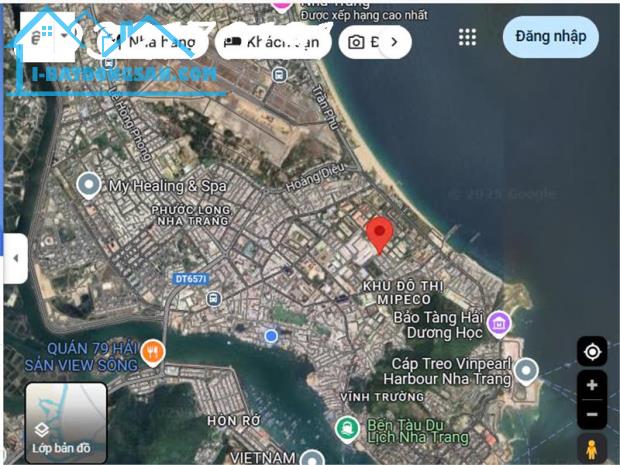Click Hoàng Diệu street label
Screen dimensions: 620x465
tap(315, 178)
